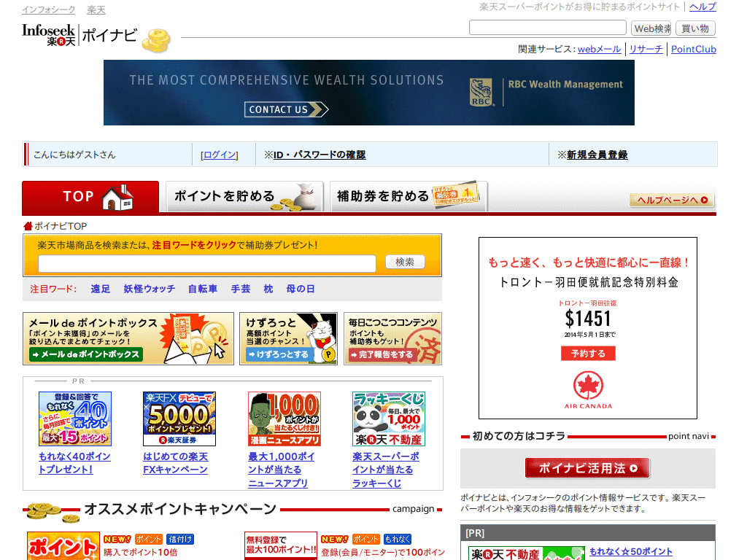Click the ログイン link
The image size is (747, 560).
click(x=219, y=155)
